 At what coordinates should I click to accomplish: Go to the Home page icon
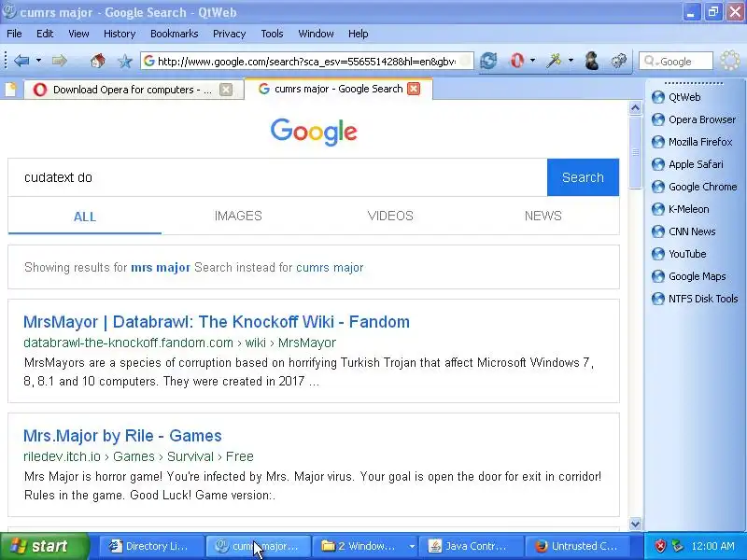coord(98,61)
